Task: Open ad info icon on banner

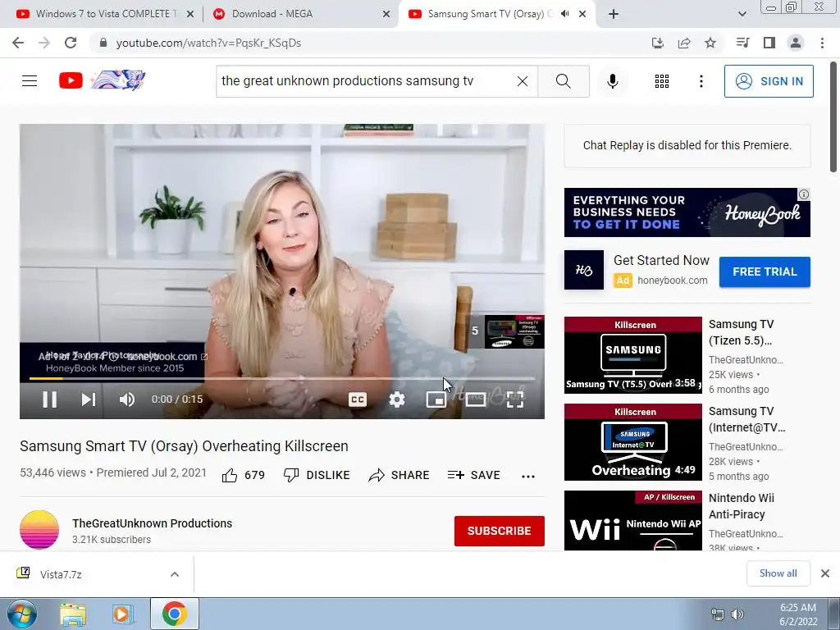Action: click(804, 194)
